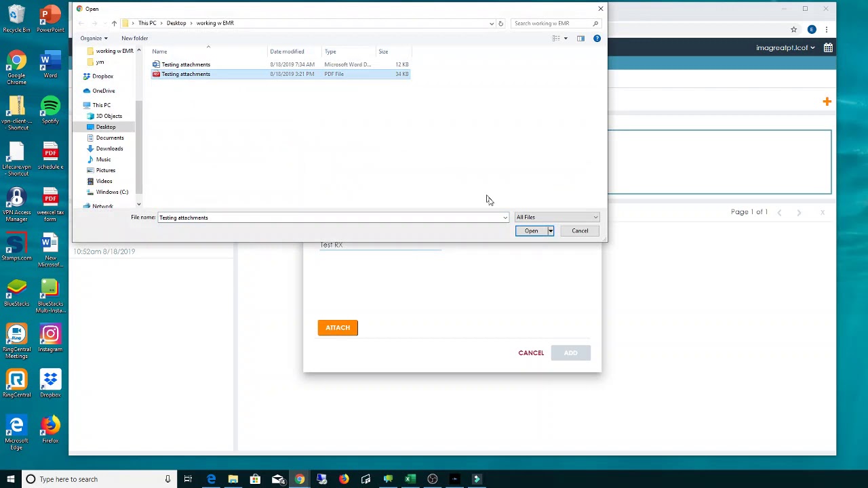The image size is (868, 488).
Task: Open the Organize menu
Action: tap(94, 39)
